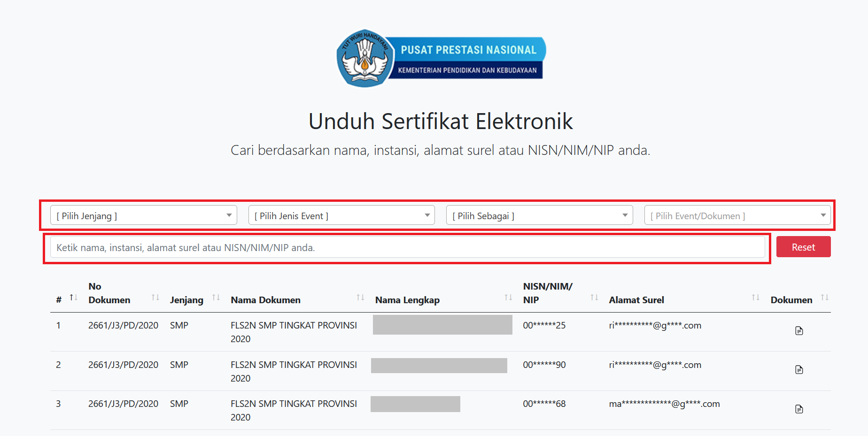Open the Pilih Jenjang dropdown
This screenshot has width=868, height=436.
tap(143, 215)
